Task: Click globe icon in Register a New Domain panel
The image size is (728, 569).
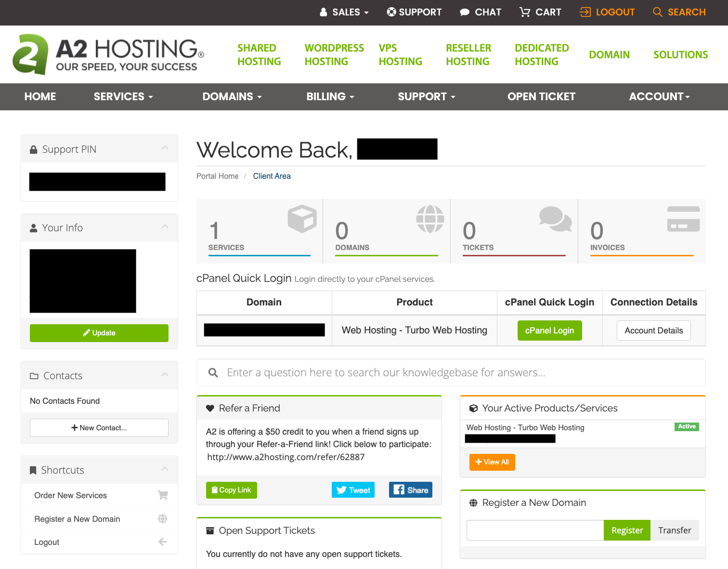Action: (473, 503)
